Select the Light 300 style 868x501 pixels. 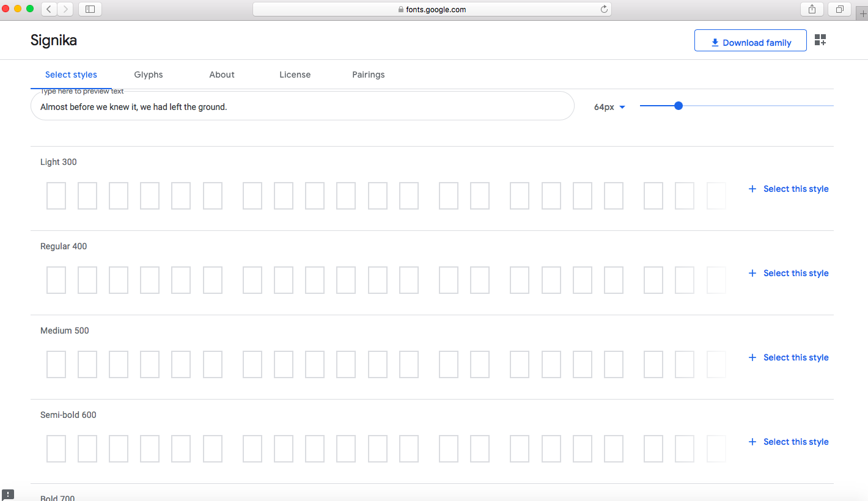789,189
